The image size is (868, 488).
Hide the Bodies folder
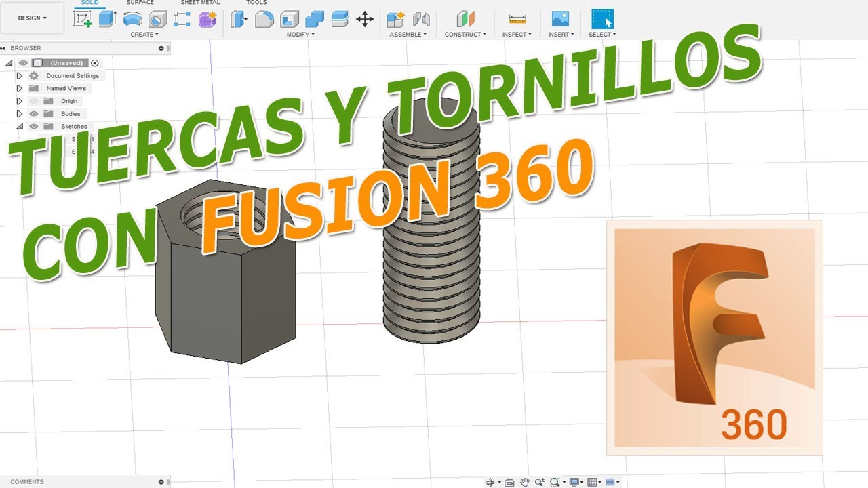33,114
